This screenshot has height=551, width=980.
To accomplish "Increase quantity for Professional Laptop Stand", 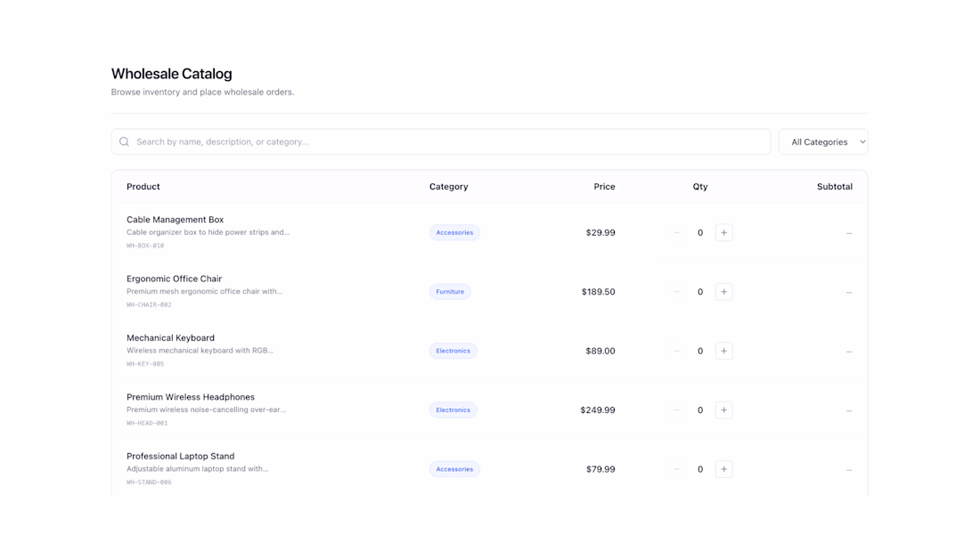I will click(723, 469).
